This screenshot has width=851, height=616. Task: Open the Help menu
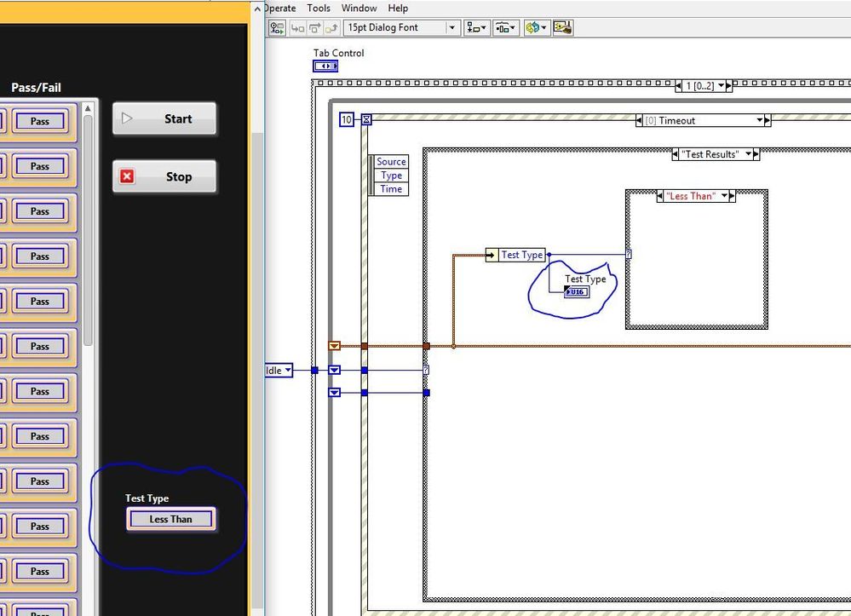pyautogui.click(x=398, y=9)
